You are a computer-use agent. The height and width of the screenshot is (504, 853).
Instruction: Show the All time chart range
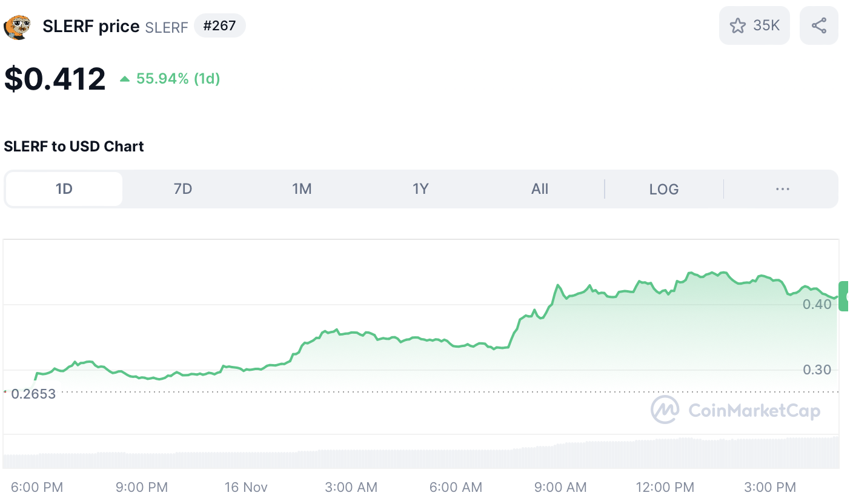click(540, 189)
